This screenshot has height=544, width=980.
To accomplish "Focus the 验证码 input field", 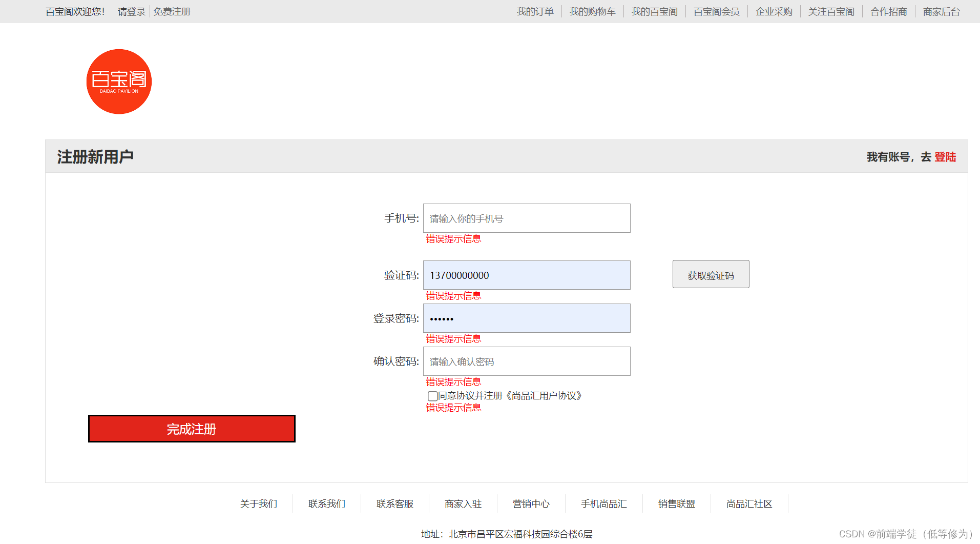I will 527,275.
